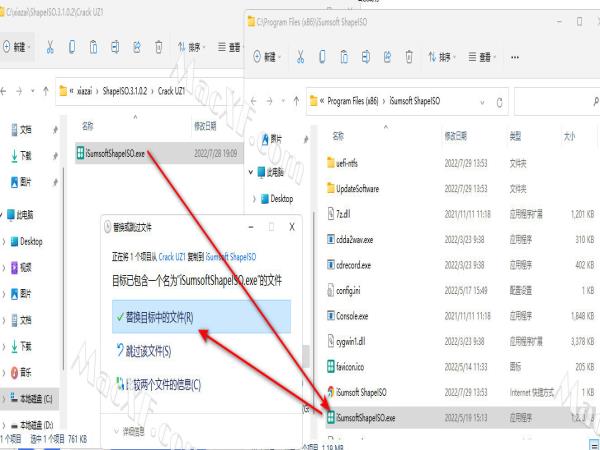This screenshot has height=450, width=600.
Task: Click Share icon in left Explorer window
Action: pos(137,47)
